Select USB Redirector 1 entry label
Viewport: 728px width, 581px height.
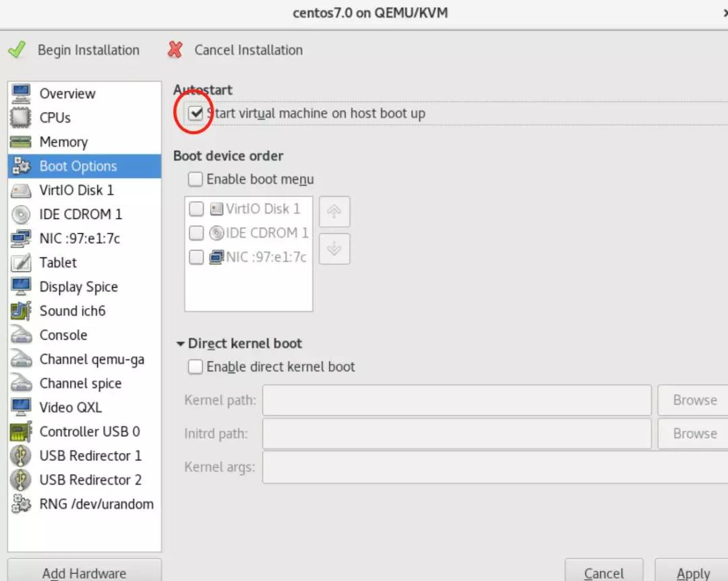(x=90, y=456)
